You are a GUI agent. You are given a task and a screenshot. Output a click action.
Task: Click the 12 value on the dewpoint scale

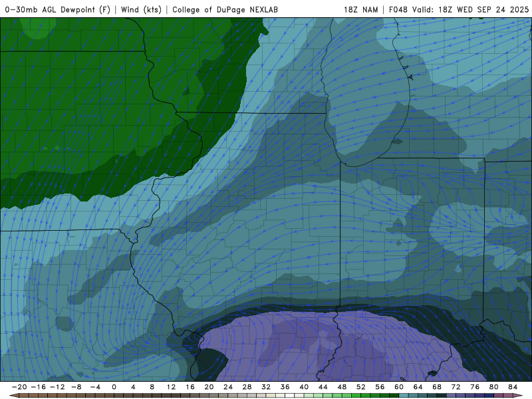pyautogui.click(x=171, y=387)
